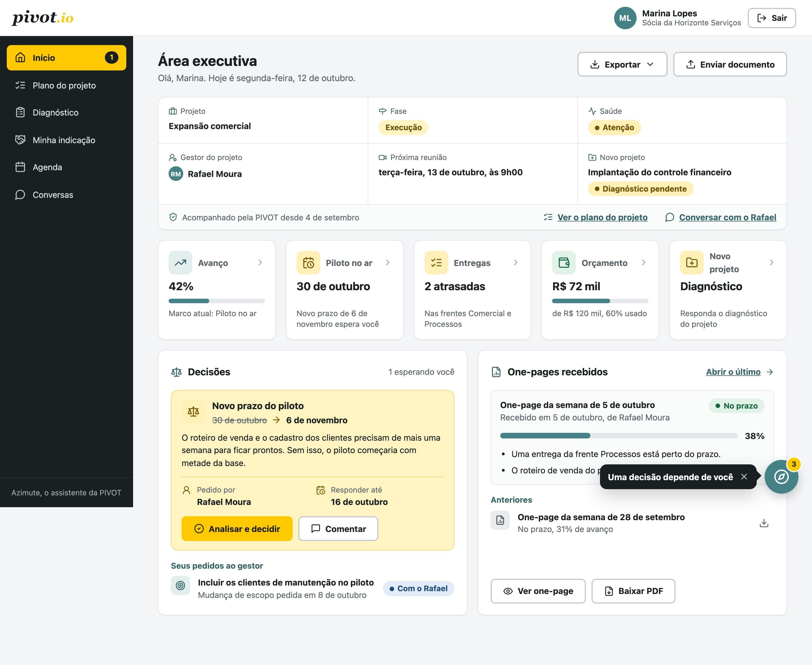Click the scales icon in Novo prazo card
Viewport: 812px width, 665px height.
tap(193, 412)
